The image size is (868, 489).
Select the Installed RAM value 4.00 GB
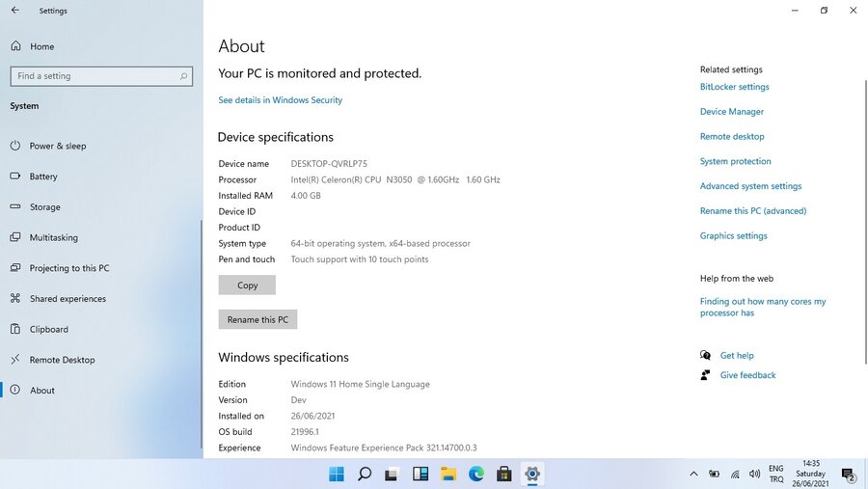(306, 196)
